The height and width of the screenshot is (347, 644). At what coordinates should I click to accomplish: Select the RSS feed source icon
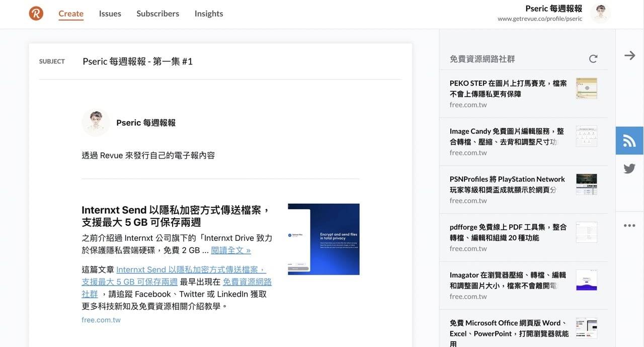click(629, 141)
